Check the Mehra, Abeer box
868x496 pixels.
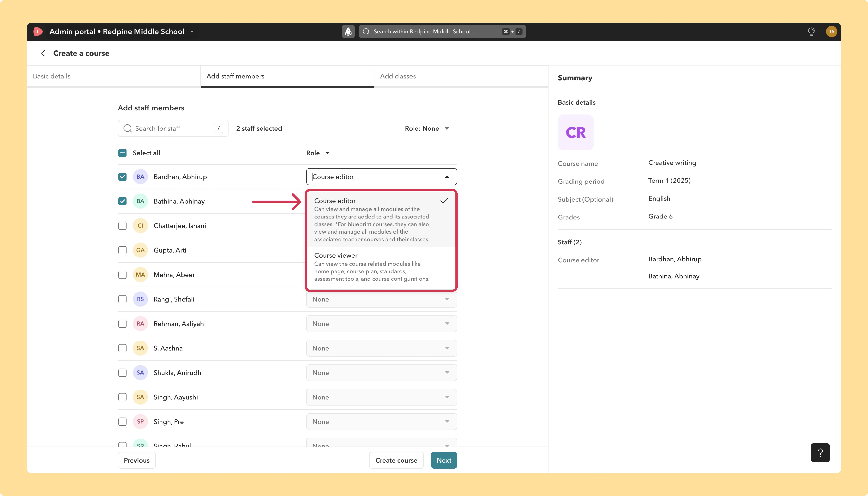(122, 275)
